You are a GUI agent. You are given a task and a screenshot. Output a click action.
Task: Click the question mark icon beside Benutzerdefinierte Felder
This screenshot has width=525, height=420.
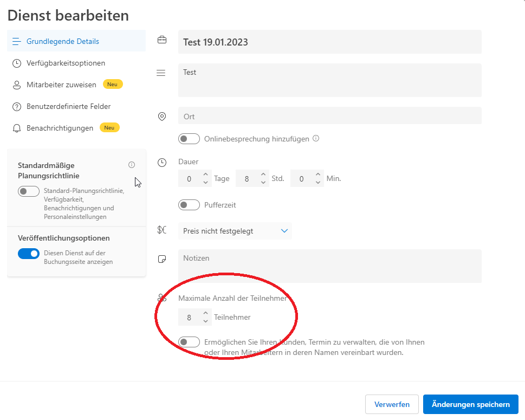click(x=17, y=107)
